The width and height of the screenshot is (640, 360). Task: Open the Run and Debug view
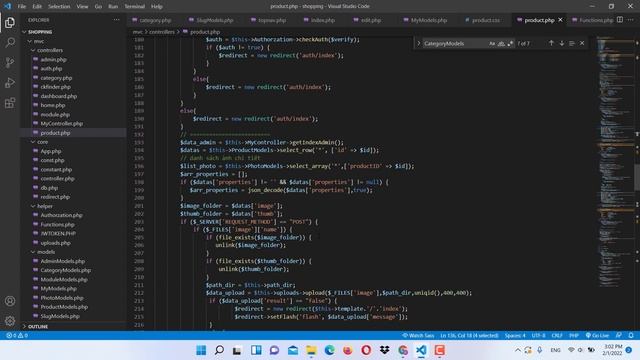coord(10,82)
